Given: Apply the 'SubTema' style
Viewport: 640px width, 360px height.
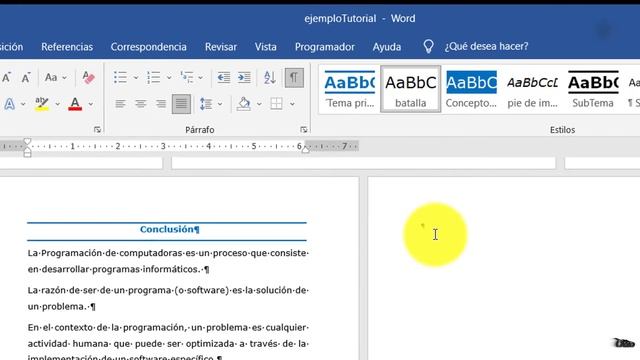Looking at the screenshot, I should pos(593,89).
